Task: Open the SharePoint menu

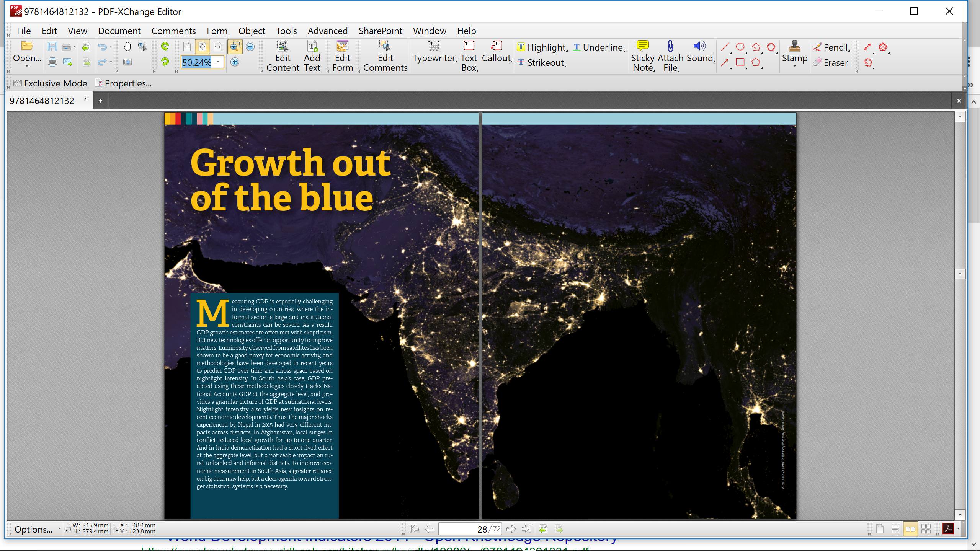Action: coord(380,31)
